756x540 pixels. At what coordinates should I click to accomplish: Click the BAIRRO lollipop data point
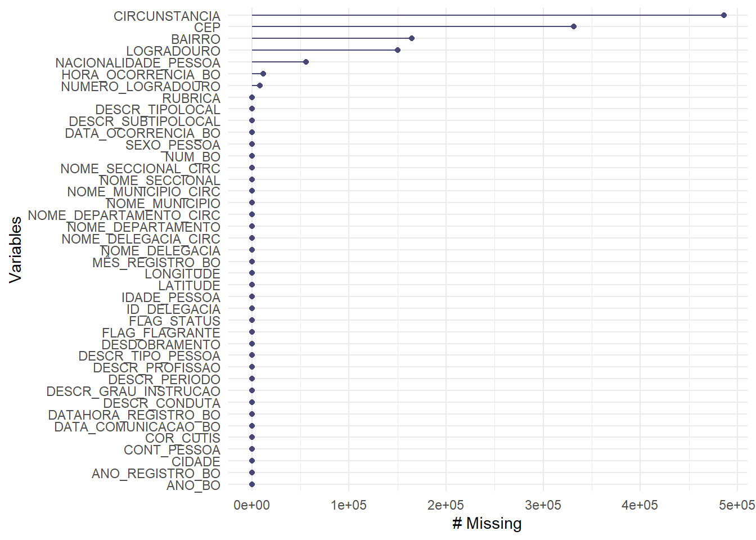(412, 38)
